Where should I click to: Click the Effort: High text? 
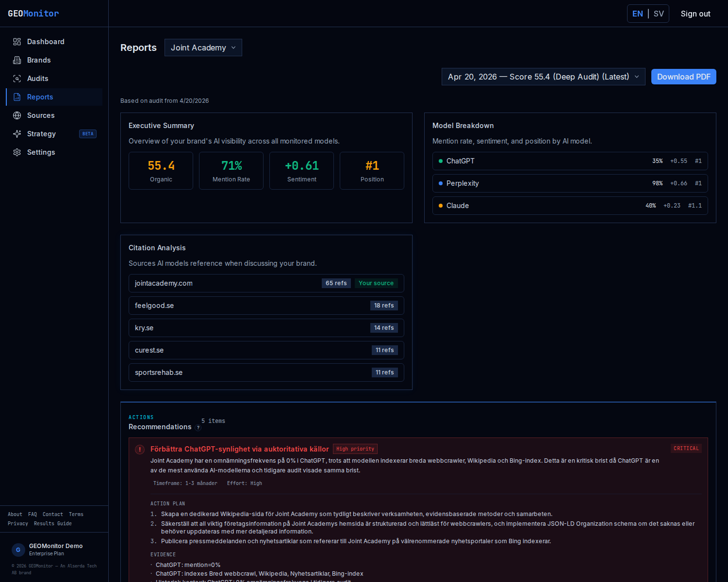245,484
